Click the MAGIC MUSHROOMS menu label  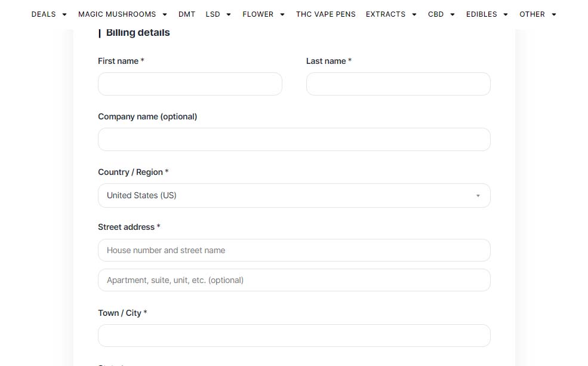[x=116, y=14]
